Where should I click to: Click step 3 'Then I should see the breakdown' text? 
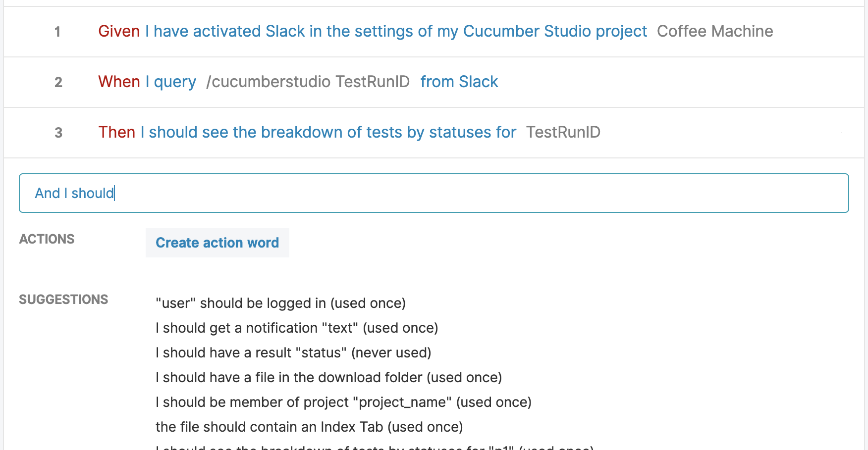pyautogui.click(x=307, y=132)
